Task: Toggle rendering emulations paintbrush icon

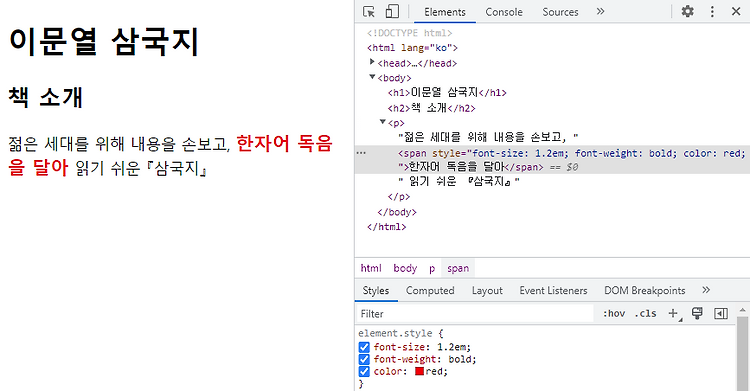Action: [x=697, y=313]
